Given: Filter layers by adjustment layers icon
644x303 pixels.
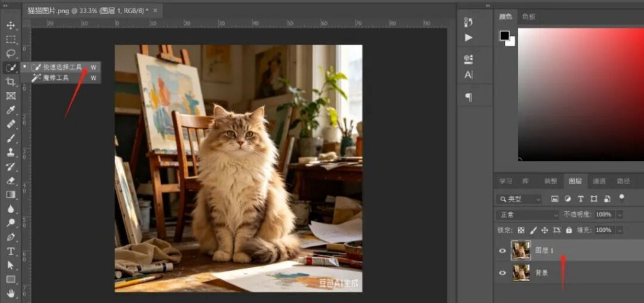Looking at the screenshot, I should [568, 199].
